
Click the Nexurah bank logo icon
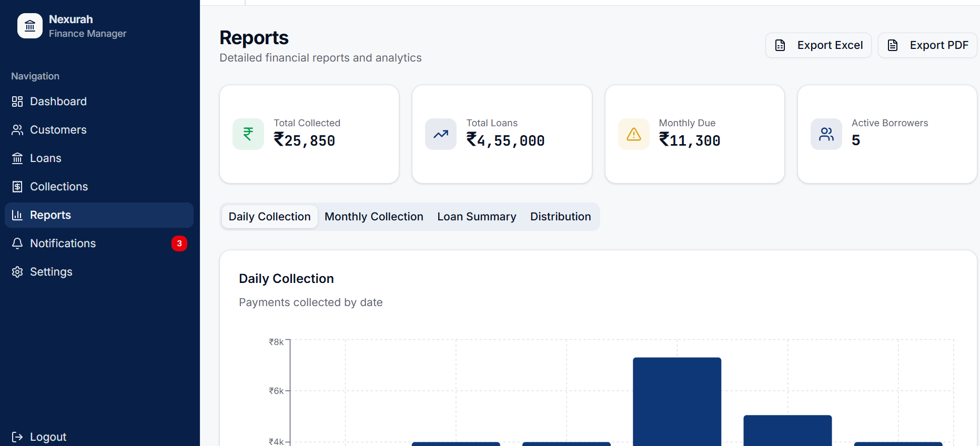tap(30, 26)
